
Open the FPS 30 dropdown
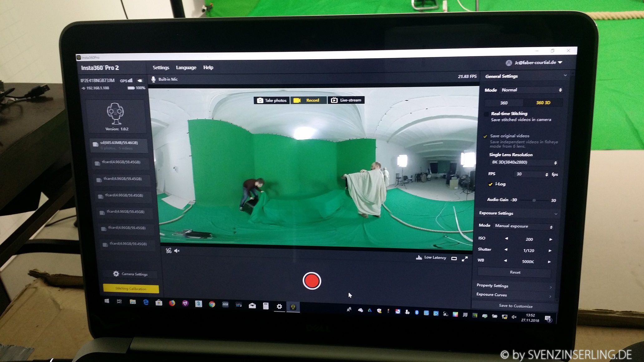click(x=531, y=174)
